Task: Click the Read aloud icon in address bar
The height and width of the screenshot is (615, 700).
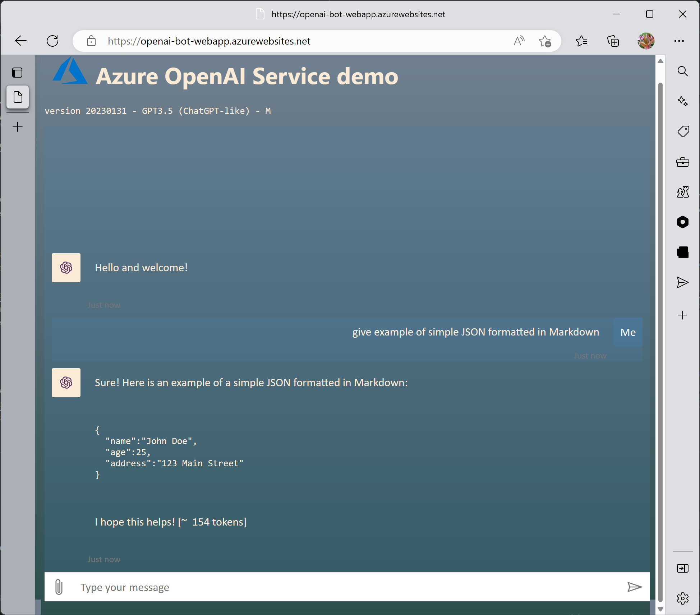Action: point(519,41)
